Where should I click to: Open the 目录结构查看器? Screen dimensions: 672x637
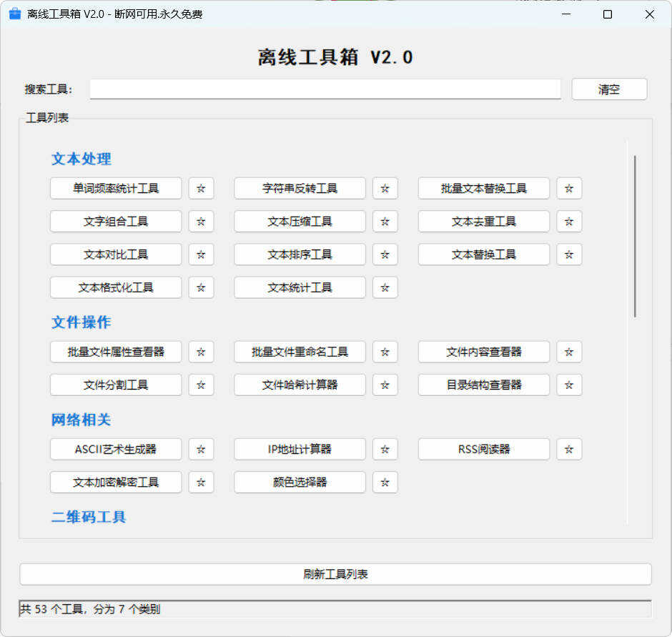point(483,385)
